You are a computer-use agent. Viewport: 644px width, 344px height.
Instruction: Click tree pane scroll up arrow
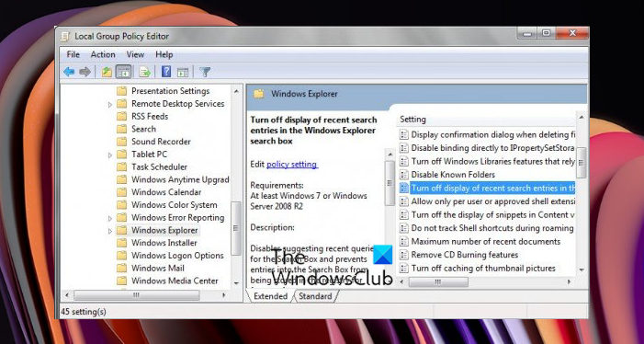[x=236, y=91]
